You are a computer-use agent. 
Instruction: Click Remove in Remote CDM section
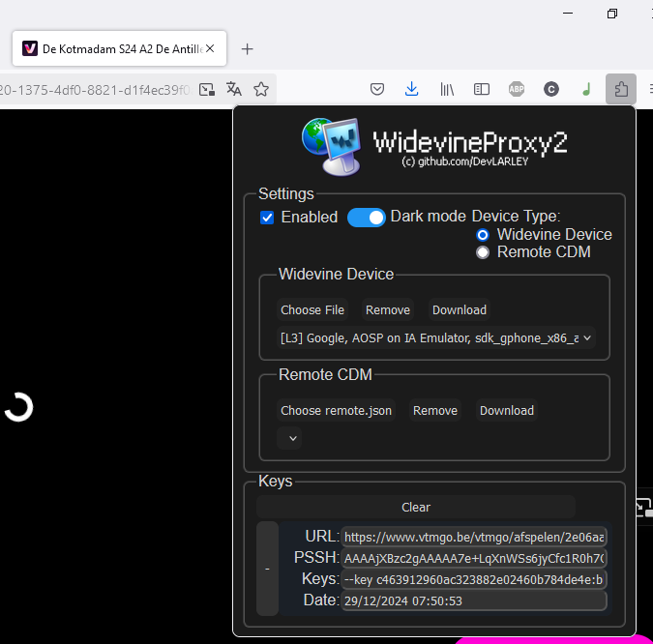pos(435,410)
